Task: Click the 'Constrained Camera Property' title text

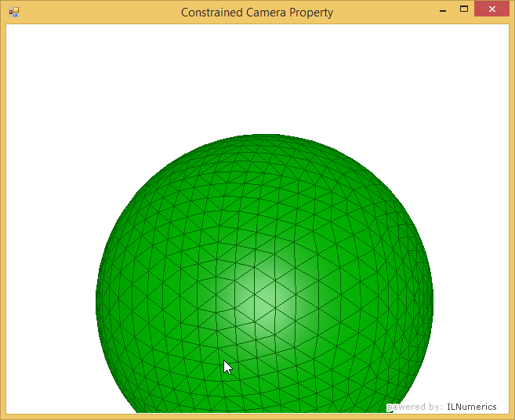Action: pos(257,13)
